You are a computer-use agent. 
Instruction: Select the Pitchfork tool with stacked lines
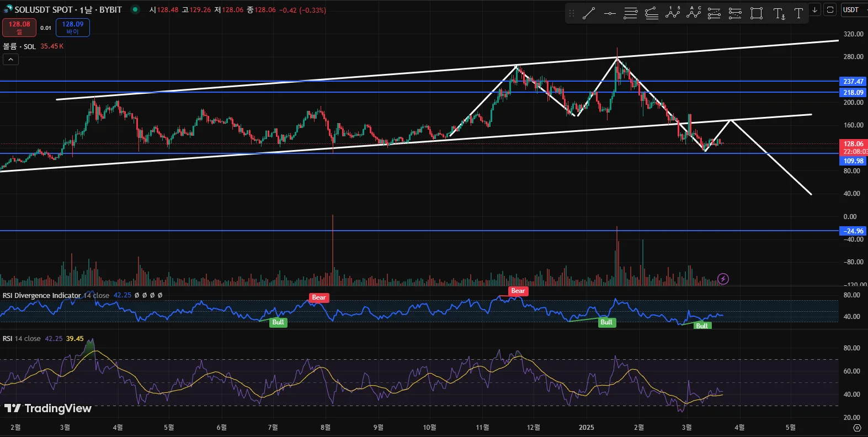(x=652, y=13)
